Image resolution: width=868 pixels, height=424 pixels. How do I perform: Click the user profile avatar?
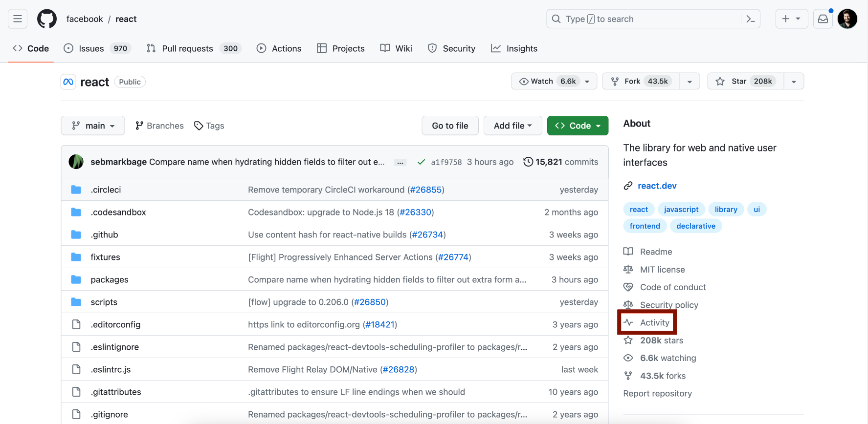pos(847,19)
